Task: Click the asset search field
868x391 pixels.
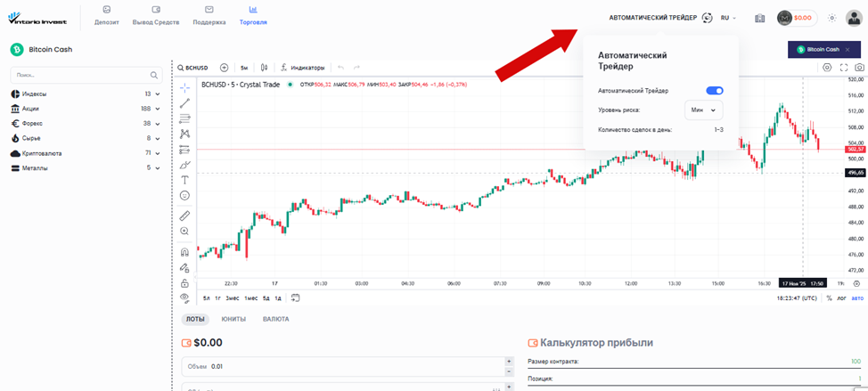Action: coord(86,75)
